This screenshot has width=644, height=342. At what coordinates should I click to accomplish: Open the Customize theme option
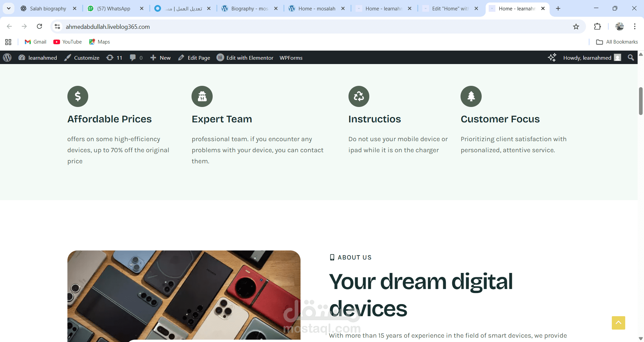click(82, 58)
